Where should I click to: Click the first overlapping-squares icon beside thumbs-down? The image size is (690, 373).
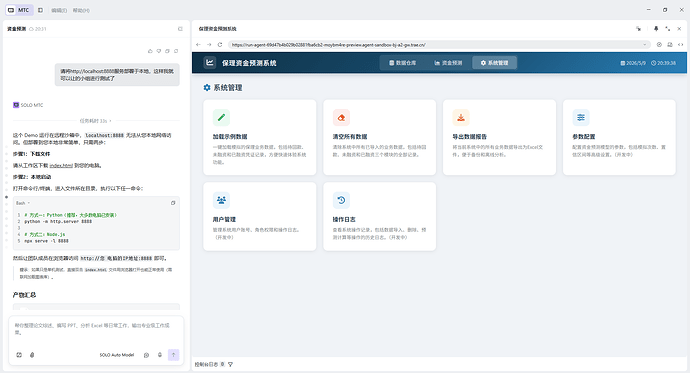[167, 51]
